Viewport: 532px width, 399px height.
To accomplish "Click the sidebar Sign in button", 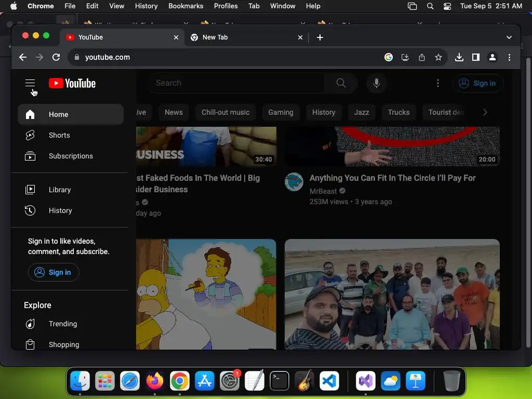I will tap(54, 272).
